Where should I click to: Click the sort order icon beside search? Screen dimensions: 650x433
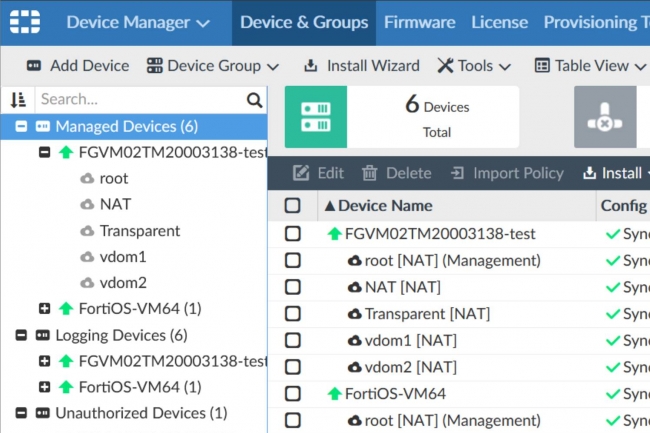[18, 100]
